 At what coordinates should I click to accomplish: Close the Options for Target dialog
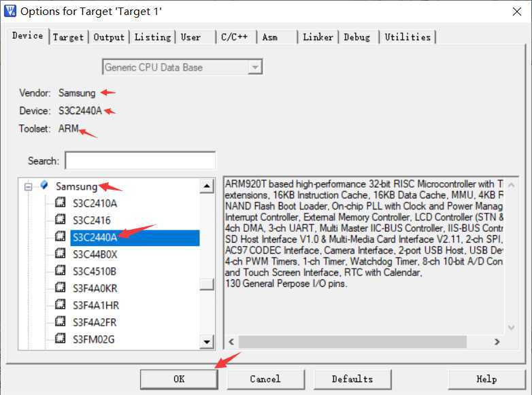[x=517, y=12]
